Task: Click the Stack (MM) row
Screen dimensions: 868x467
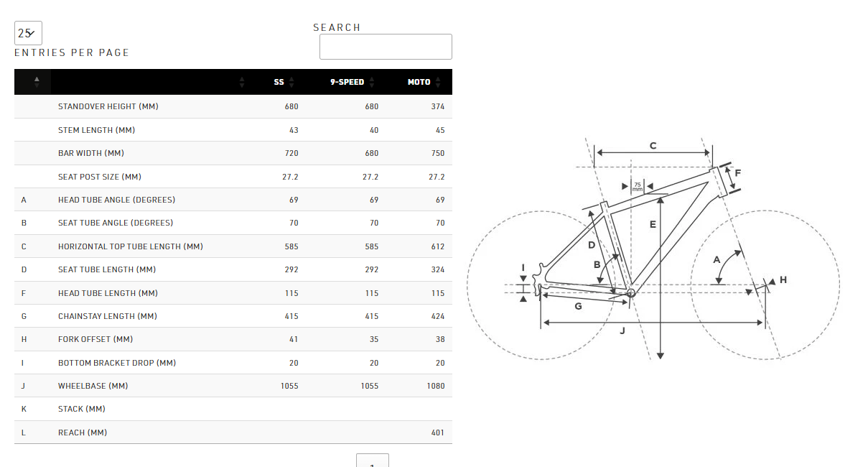Action: 233,409
